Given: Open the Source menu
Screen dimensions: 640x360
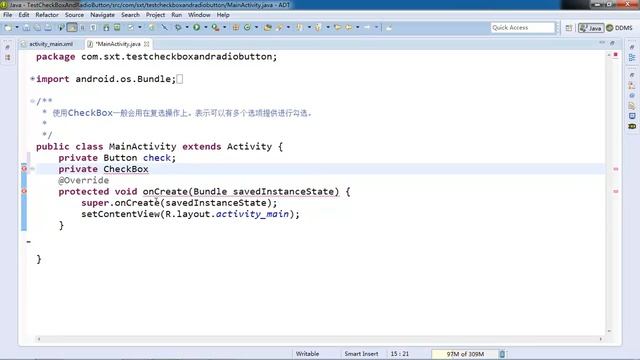Looking at the screenshot, I should (x=74, y=15).
